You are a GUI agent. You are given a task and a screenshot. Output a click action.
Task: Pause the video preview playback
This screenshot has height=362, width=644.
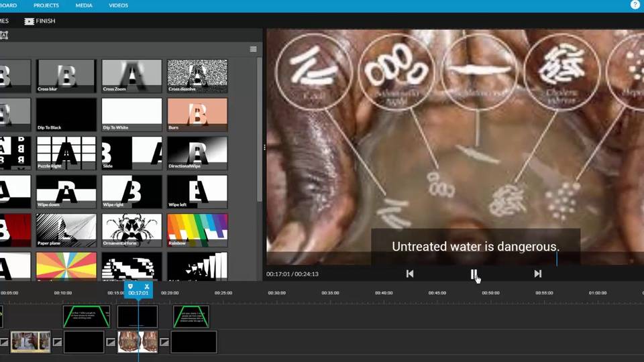click(x=474, y=274)
